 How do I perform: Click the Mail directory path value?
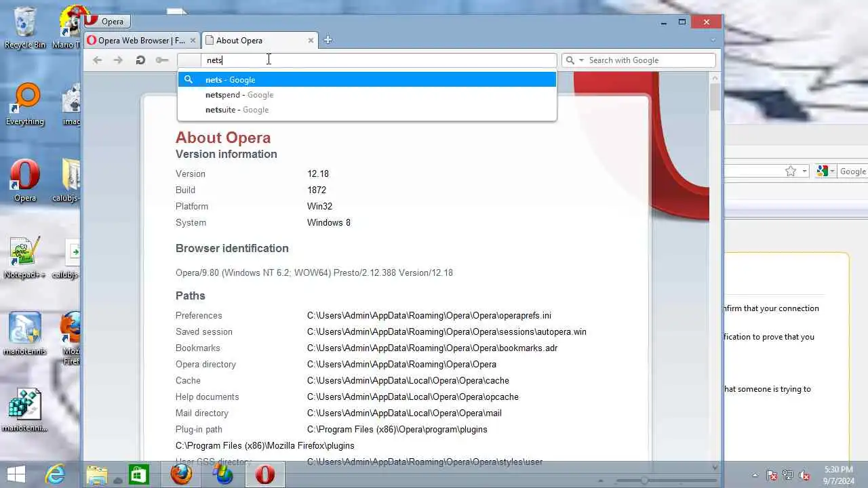404,413
